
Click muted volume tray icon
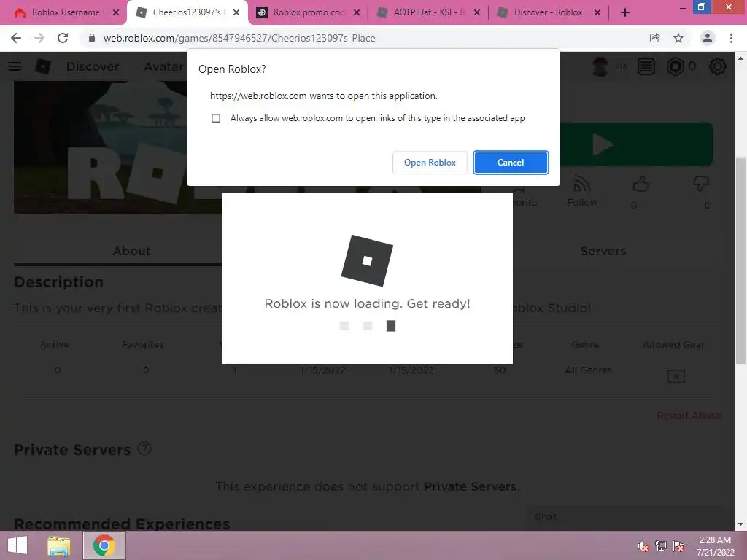click(643, 546)
